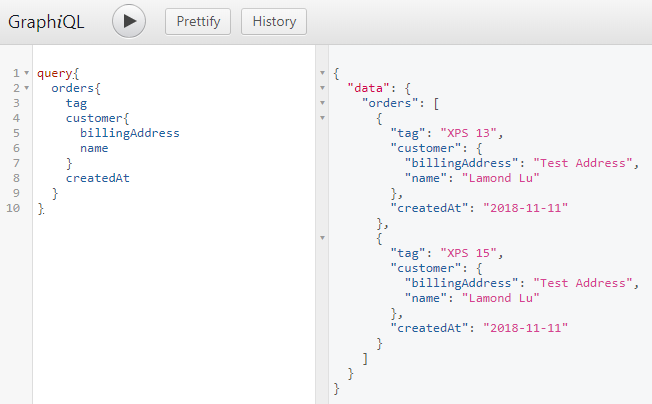Collapse the query block on line 1
The height and width of the screenshot is (404, 652).
point(26,74)
